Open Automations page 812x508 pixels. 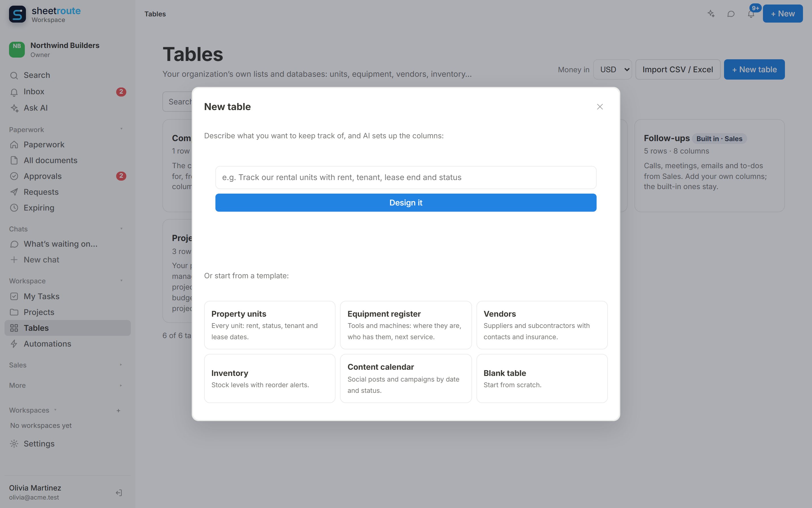67,344
